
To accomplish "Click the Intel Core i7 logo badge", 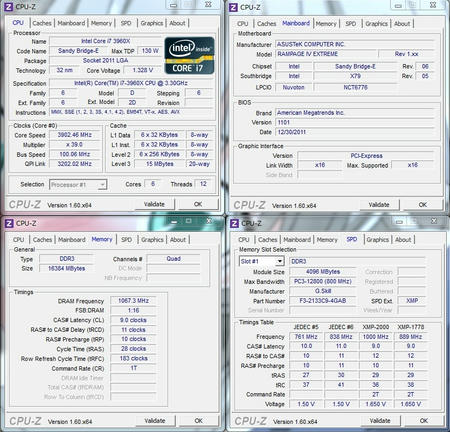I will tap(189, 55).
